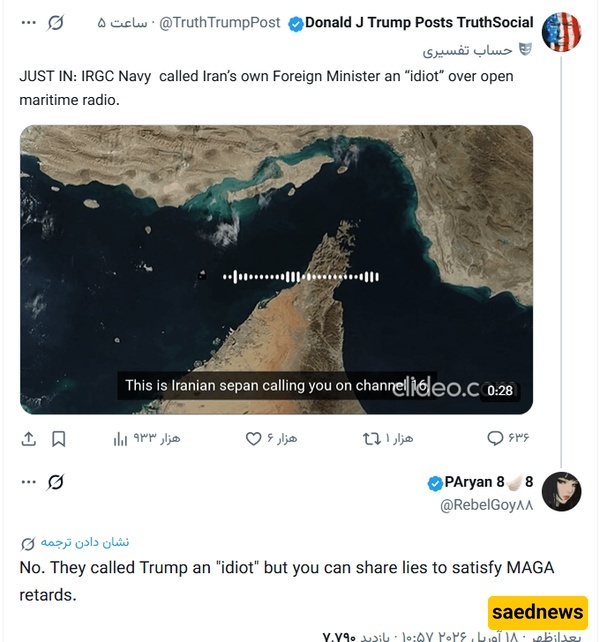This screenshot has height=642, width=600.
Task: Open Donald J Trump Posts TruthSocial profile avatar
Action: pyautogui.click(x=561, y=33)
